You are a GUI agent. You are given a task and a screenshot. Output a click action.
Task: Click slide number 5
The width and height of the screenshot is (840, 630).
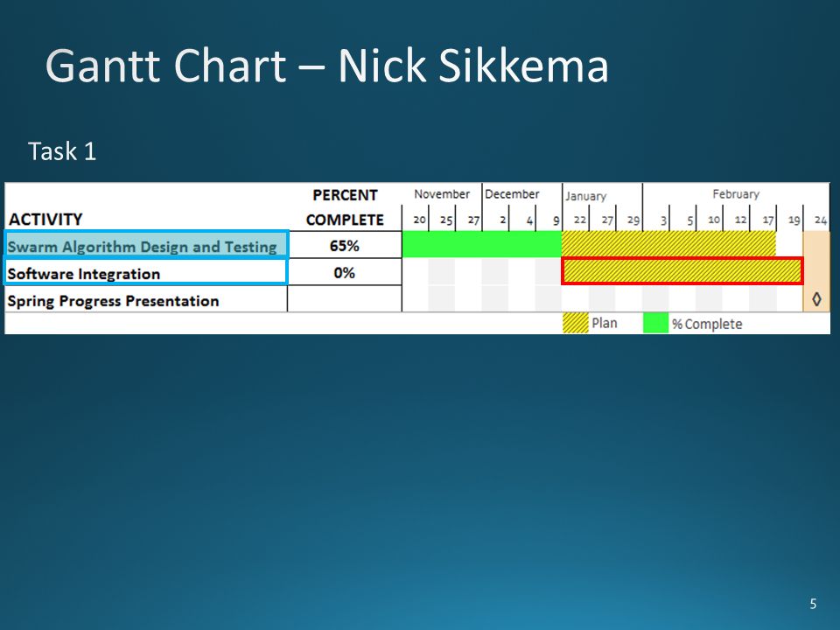pyautogui.click(x=813, y=604)
